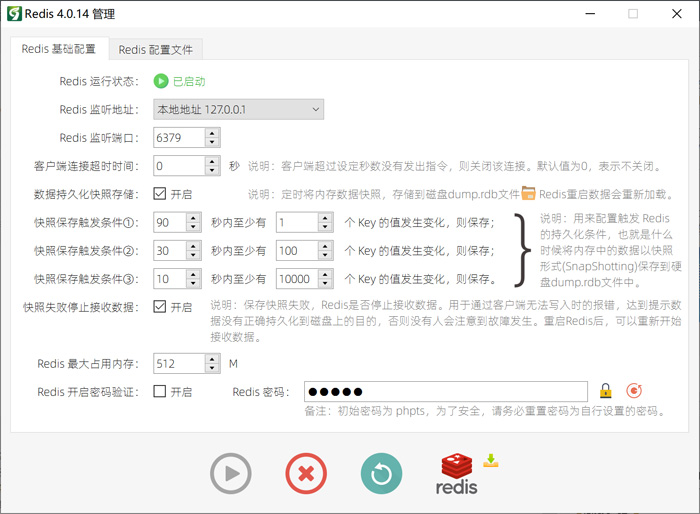
Task: Decrease Redis 最大占用内存 value
Action: pyautogui.click(x=212, y=368)
